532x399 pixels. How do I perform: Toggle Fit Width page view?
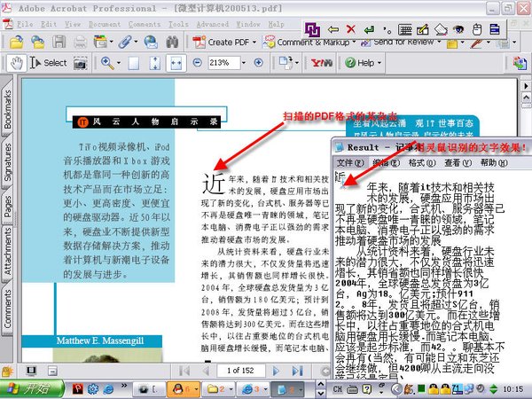coord(177,63)
